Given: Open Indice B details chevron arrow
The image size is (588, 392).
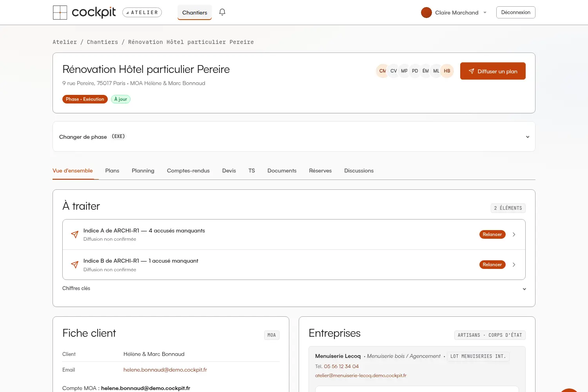Looking at the screenshot, I should tap(514, 265).
